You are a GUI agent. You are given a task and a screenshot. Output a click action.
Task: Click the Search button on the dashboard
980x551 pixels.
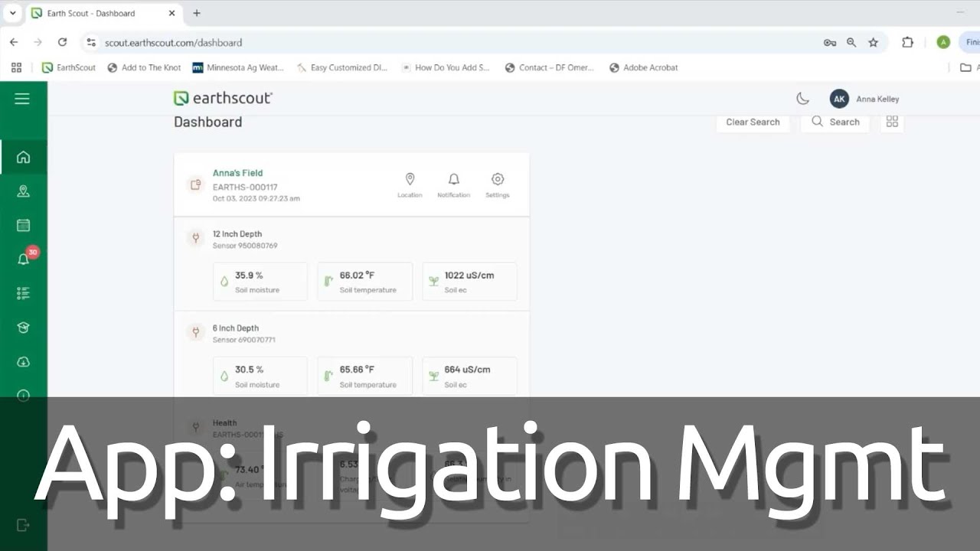coord(835,122)
